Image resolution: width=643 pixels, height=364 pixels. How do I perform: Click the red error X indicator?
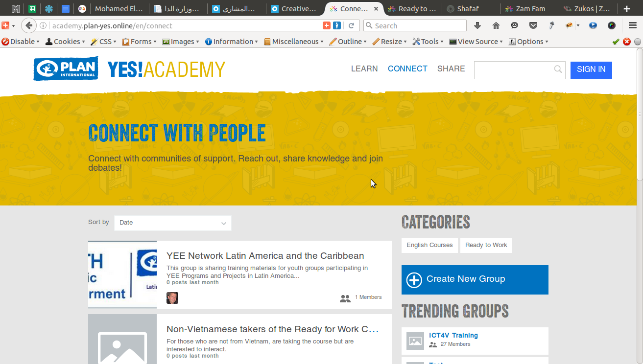coord(627,42)
